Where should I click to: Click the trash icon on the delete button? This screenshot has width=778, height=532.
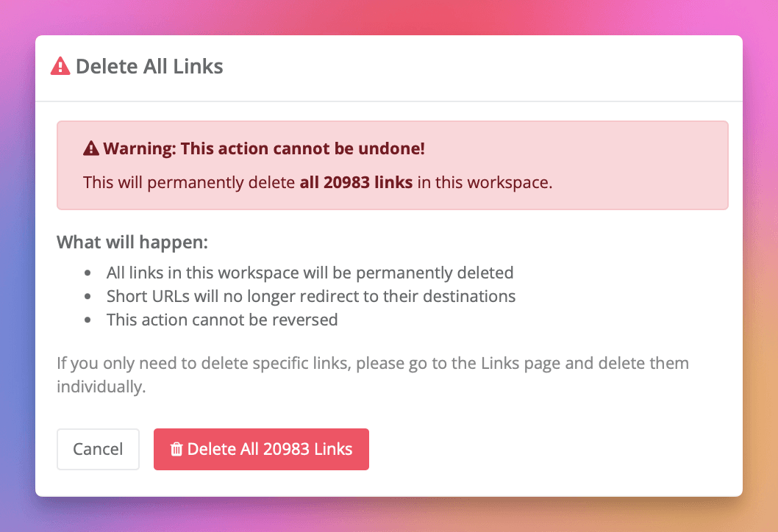(176, 448)
